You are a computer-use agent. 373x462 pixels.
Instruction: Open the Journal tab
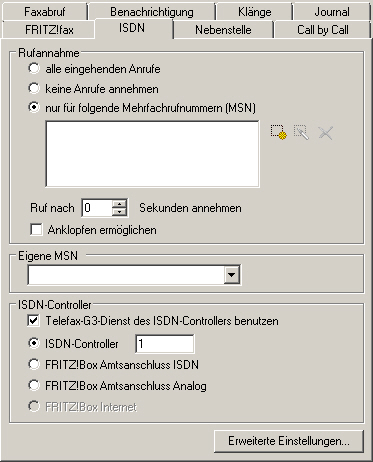click(332, 12)
